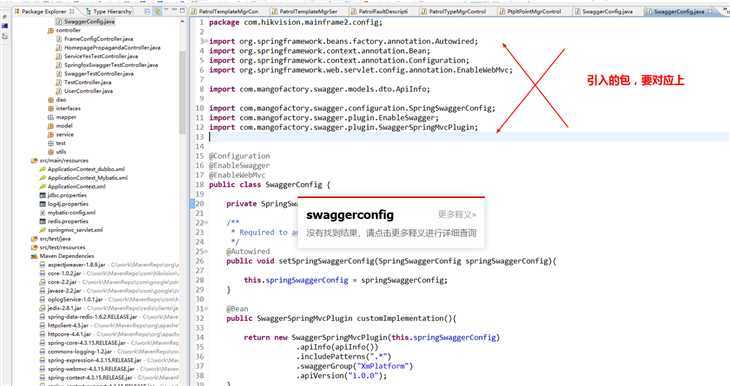
Task: Click the springmvc_servlet.xml file icon
Action: pyautogui.click(x=43, y=230)
